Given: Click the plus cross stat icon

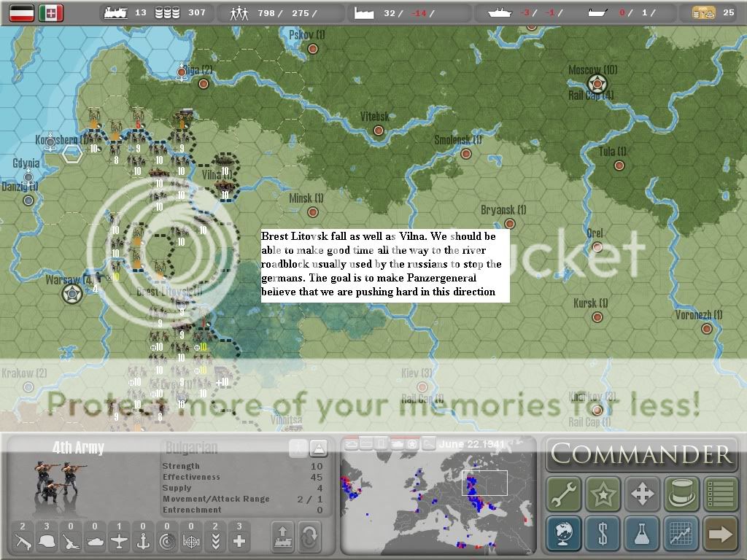Looking at the screenshot, I should (239, 542).
